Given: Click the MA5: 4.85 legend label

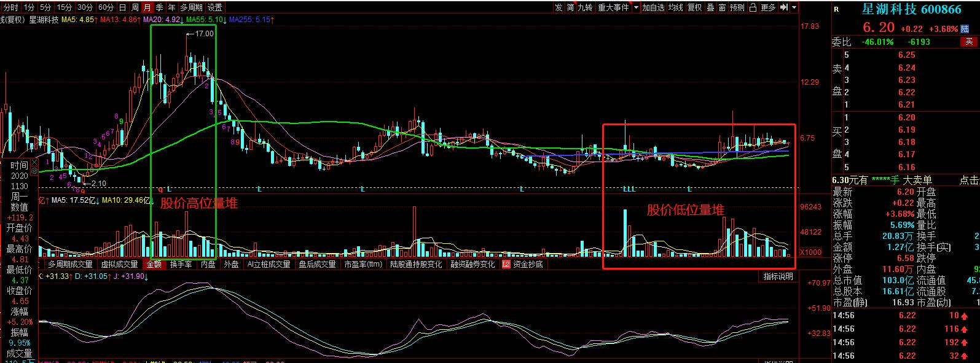Looking at the screenshot, I should (x=80, y=20).
